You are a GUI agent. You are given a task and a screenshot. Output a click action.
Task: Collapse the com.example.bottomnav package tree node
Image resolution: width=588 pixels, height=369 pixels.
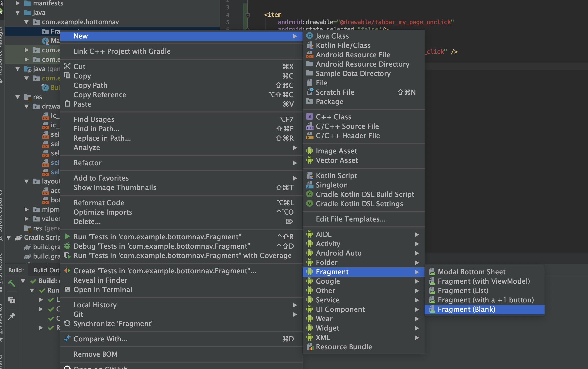point(27,22)
